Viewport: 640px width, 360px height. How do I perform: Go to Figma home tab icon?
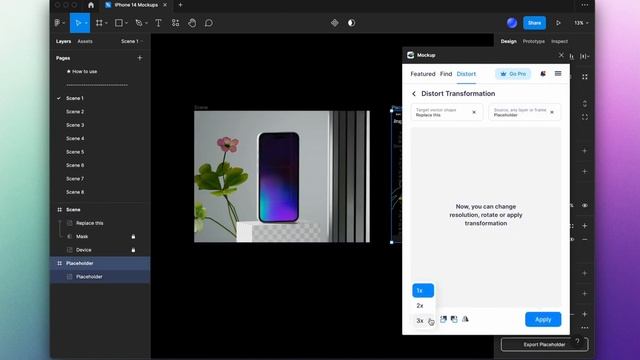[91, 5]
